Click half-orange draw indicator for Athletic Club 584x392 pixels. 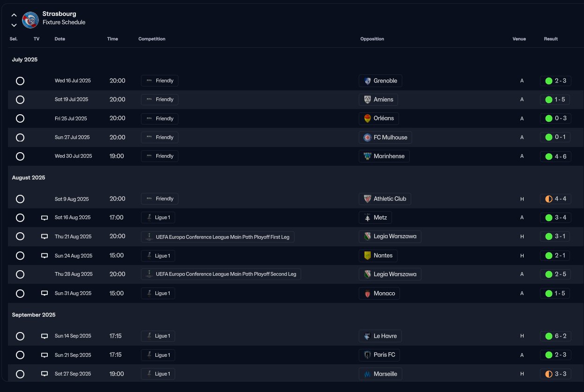(x=549, y=199)
